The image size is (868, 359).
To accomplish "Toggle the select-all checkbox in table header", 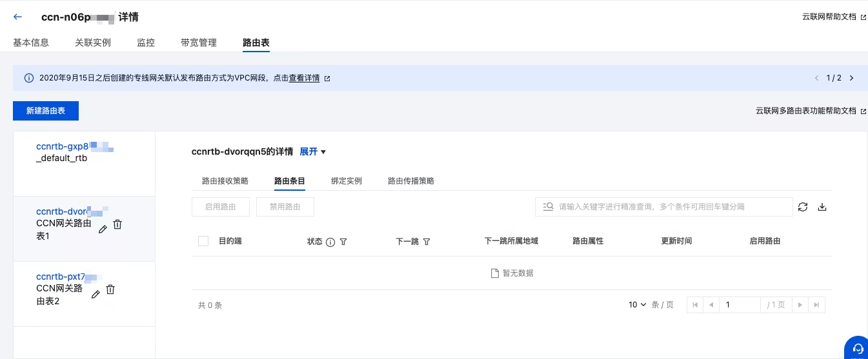I will [x=203, y=241].
